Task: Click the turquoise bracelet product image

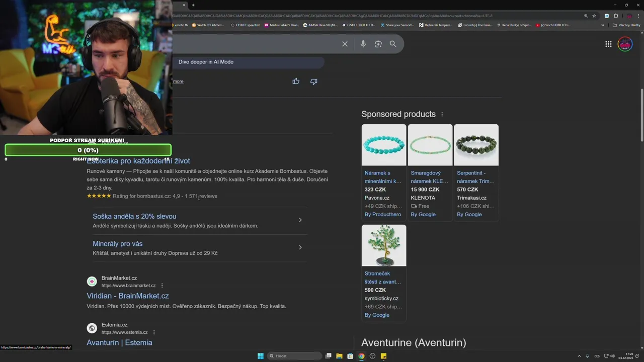Action: pyautogui.click(x=384, y=145)
